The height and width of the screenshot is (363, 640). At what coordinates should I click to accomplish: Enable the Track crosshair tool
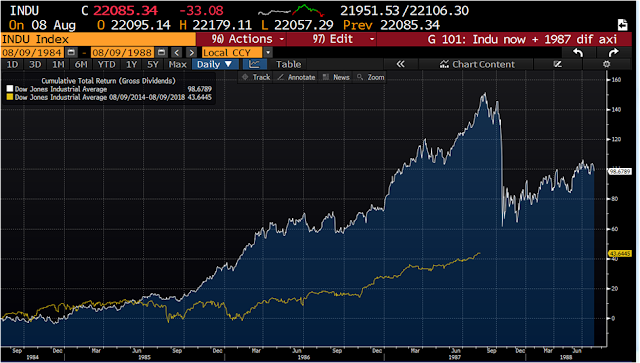(256, 77)
